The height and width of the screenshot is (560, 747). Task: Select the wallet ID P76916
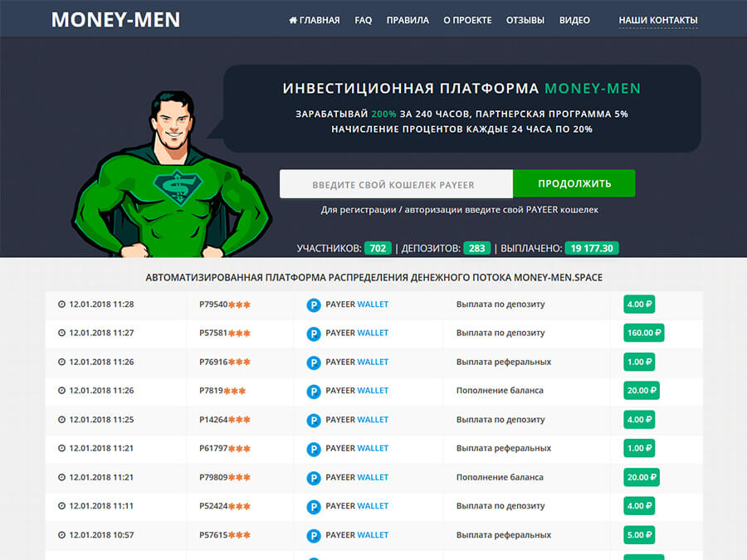click(x=225, y=362)
